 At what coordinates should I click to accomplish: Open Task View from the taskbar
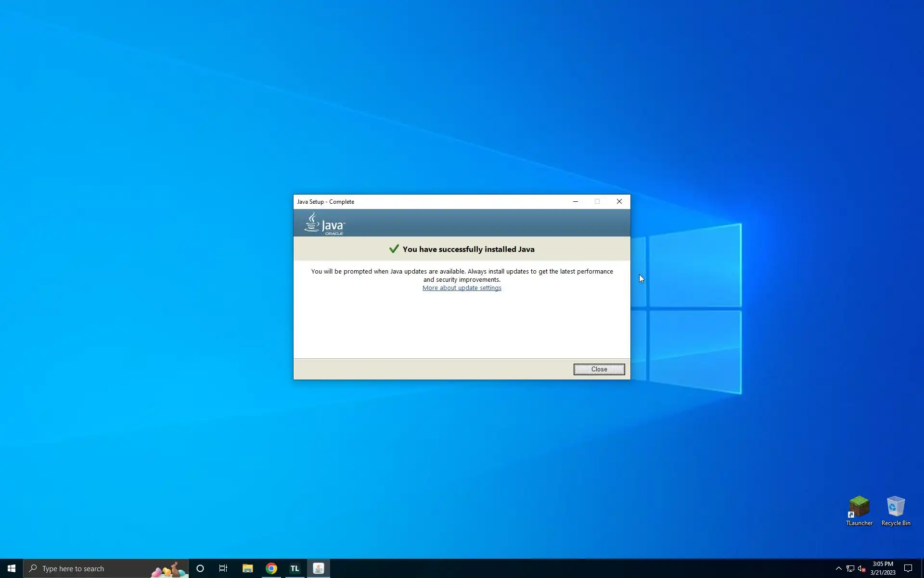(223, 568)
